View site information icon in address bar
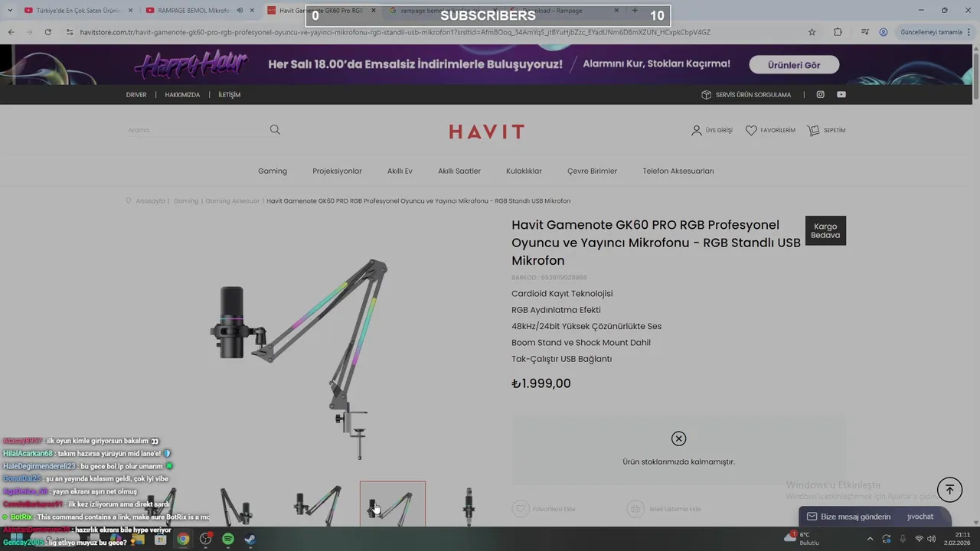This screenshot has width=980, height=551. [x=70, y=32]
